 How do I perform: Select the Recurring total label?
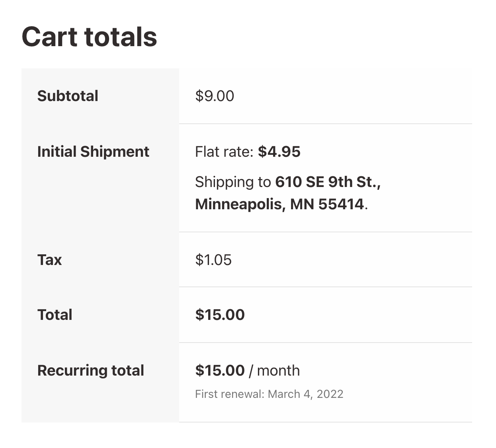point(91,370)
